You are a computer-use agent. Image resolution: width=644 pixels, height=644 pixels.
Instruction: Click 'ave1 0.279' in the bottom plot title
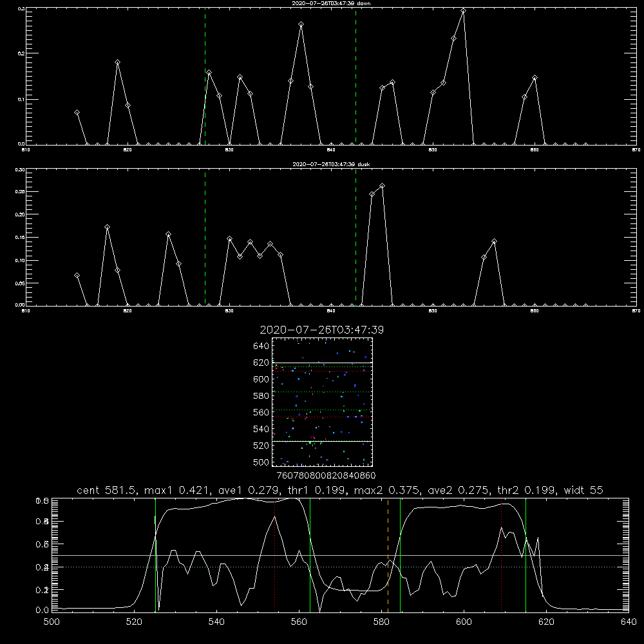(251, 490)
